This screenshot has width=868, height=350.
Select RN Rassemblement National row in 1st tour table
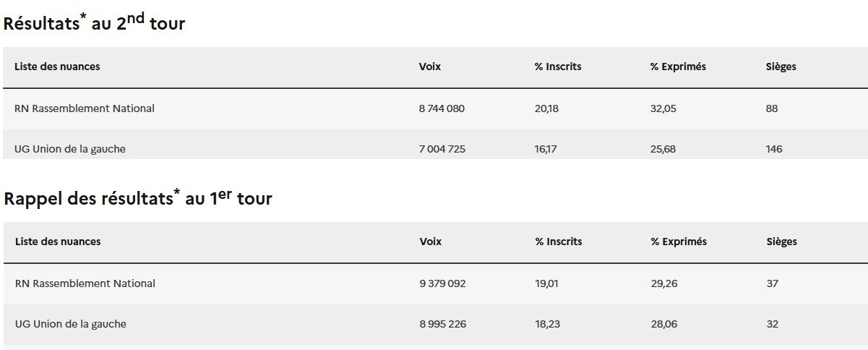[85, 283]
